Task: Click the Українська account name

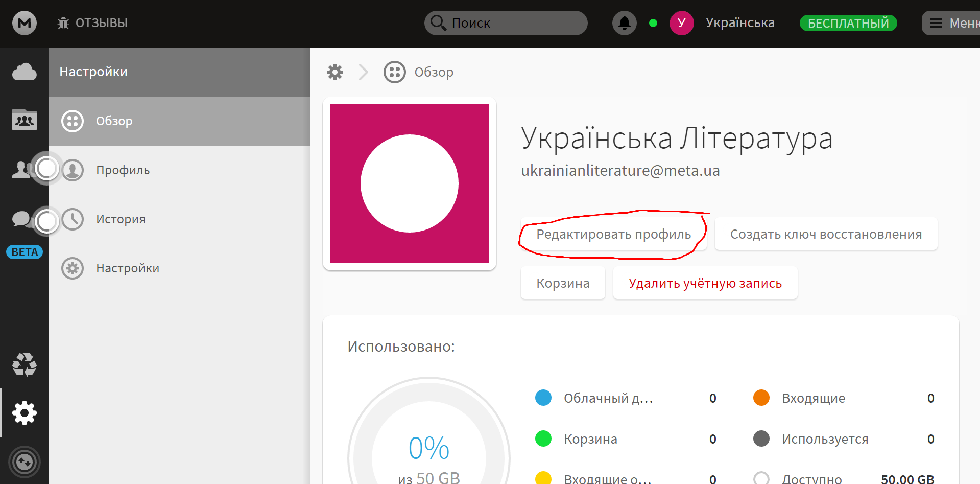Action: pos(740,23)
